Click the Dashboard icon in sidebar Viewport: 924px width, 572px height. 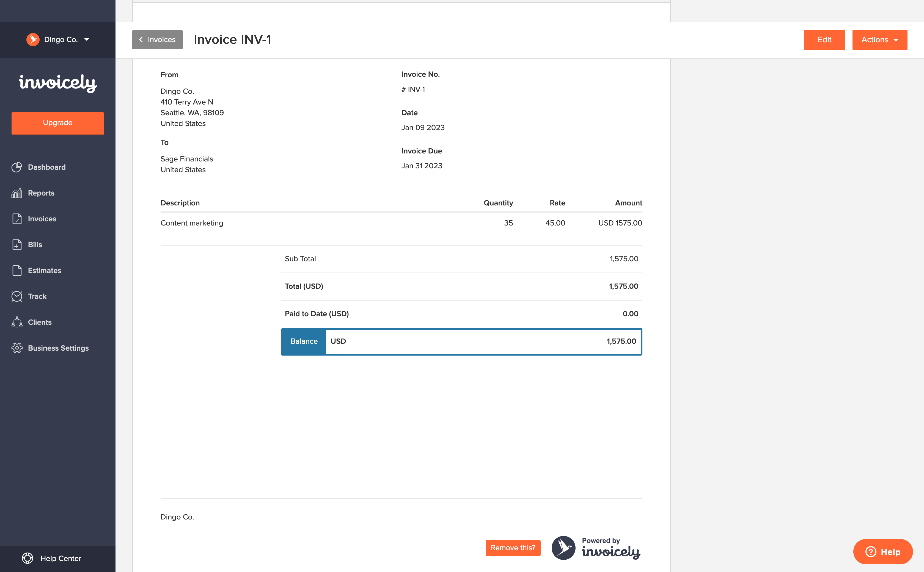coord(18,167)
